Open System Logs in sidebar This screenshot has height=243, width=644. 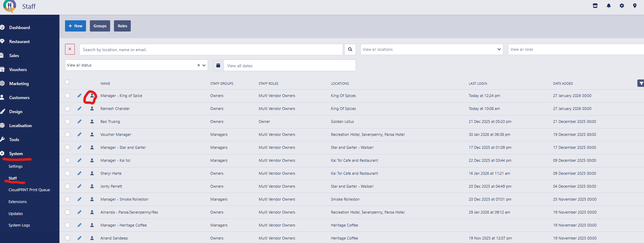19,225
